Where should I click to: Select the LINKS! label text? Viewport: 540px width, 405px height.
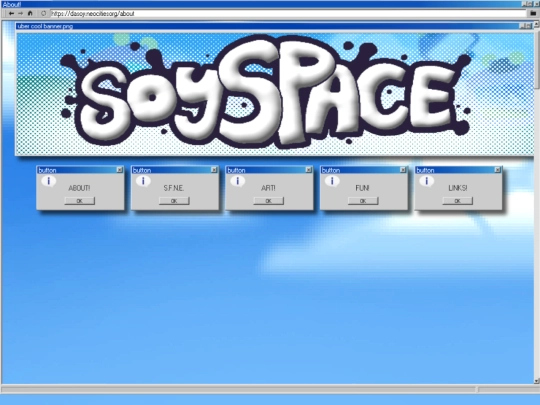pyautogui.click(x=458, y=188)
